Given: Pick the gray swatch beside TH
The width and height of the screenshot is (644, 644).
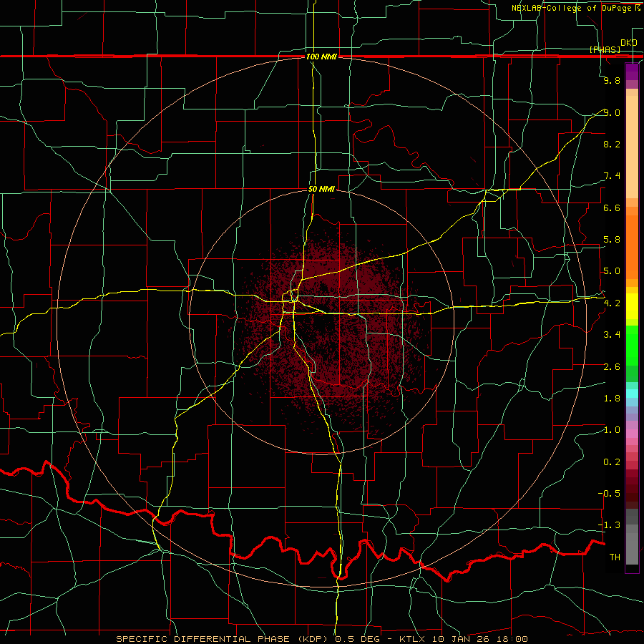Looking at the screenshot, I should (632, 550).
